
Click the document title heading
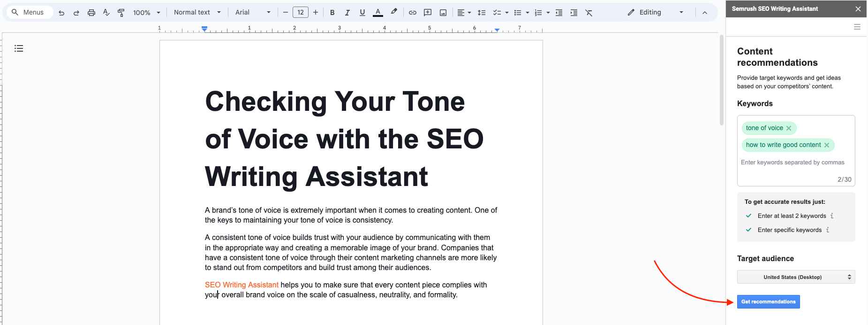344,139
